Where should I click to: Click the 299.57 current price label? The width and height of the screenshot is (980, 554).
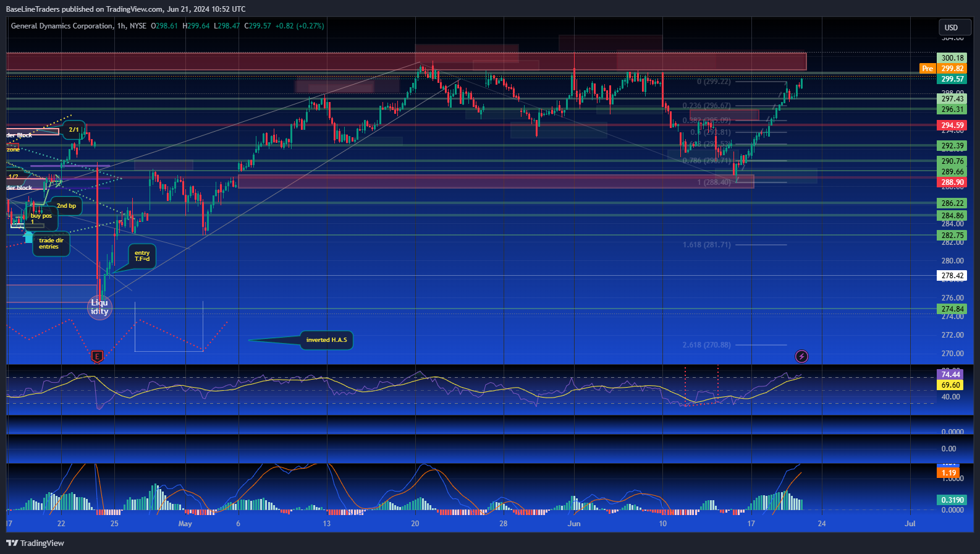[952, 79]
